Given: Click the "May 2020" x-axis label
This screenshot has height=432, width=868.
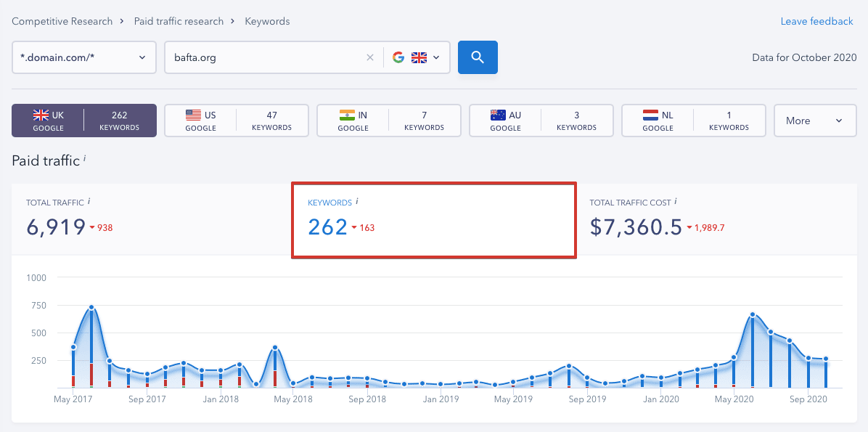Looking at the screenshot, I should [x=734, y=399].
